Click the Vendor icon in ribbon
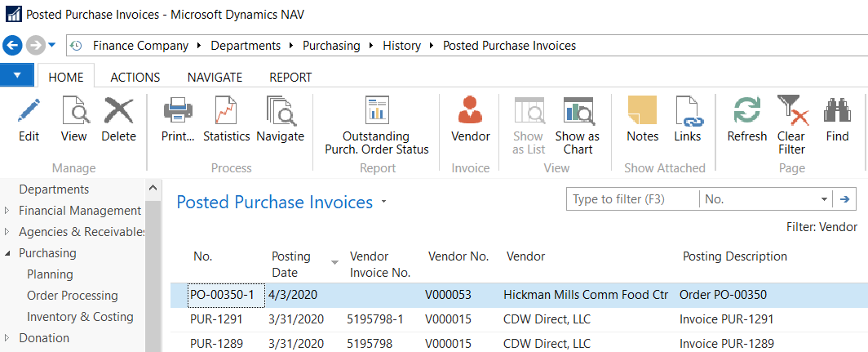This screenshot has height=352, width=868. [471, 111]
